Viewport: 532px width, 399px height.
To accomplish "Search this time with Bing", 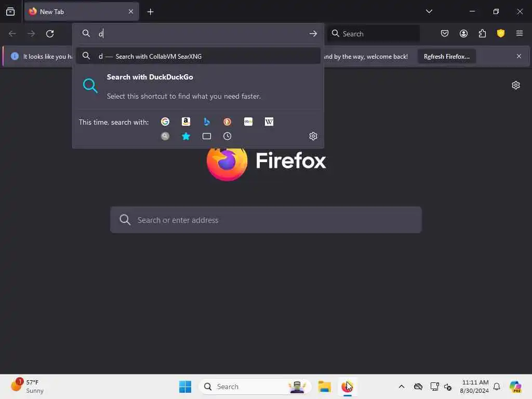I will (x=207, y=122).
